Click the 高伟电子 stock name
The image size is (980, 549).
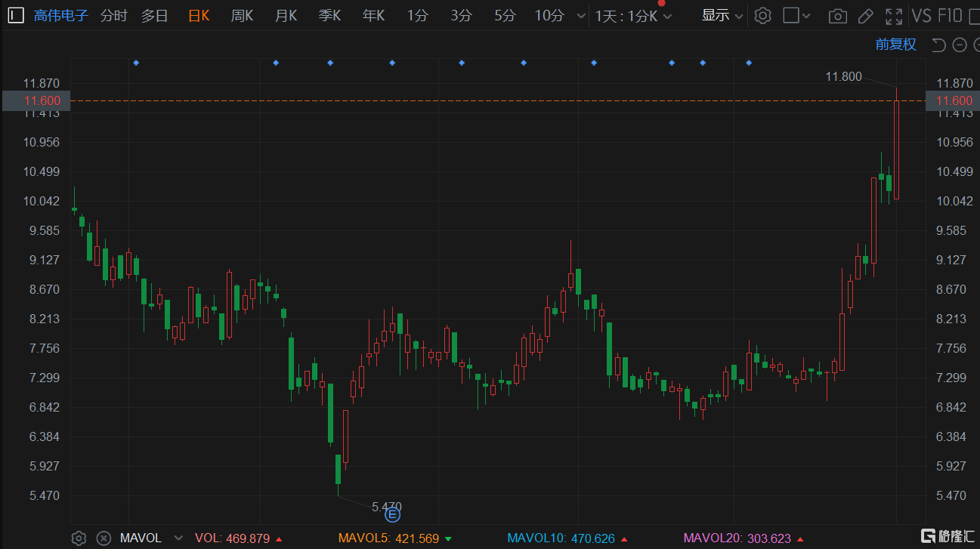coord(61,15)
